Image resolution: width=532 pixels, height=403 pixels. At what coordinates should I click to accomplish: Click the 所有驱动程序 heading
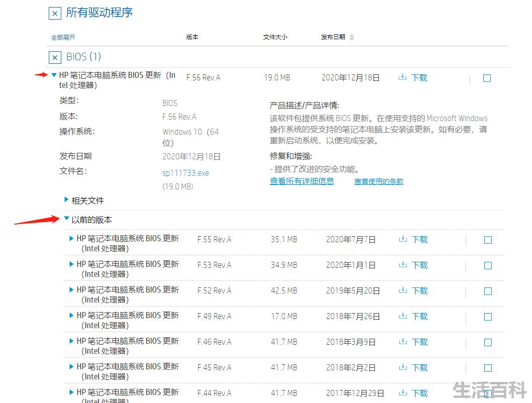99,13
